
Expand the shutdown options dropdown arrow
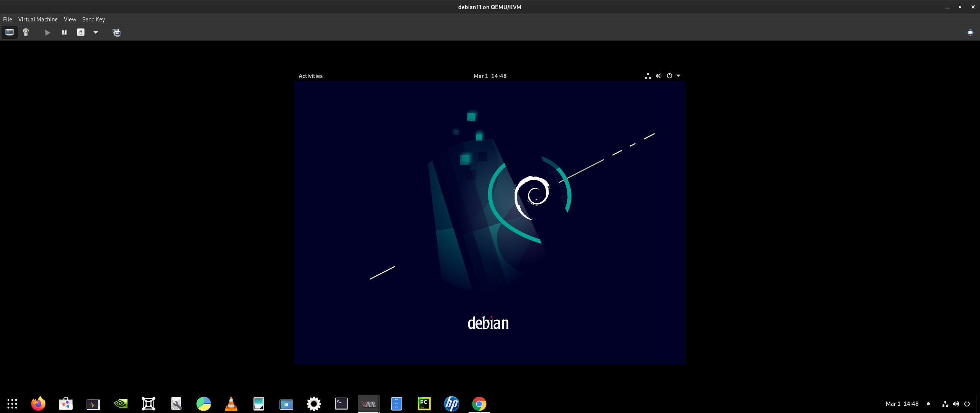[96, 33]
